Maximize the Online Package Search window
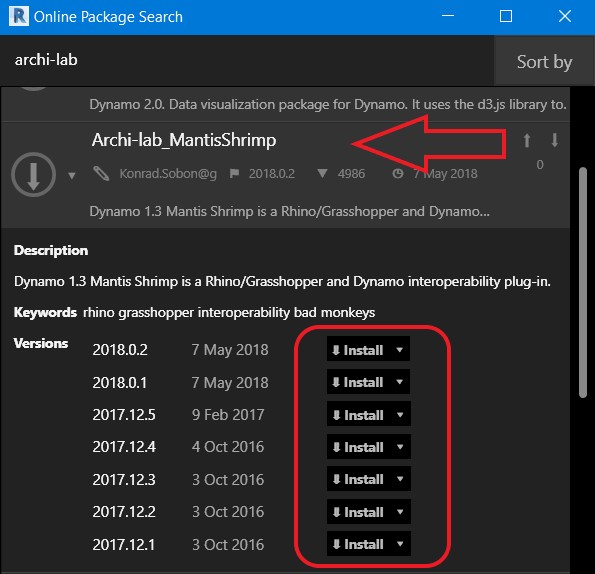 point(506,16)
